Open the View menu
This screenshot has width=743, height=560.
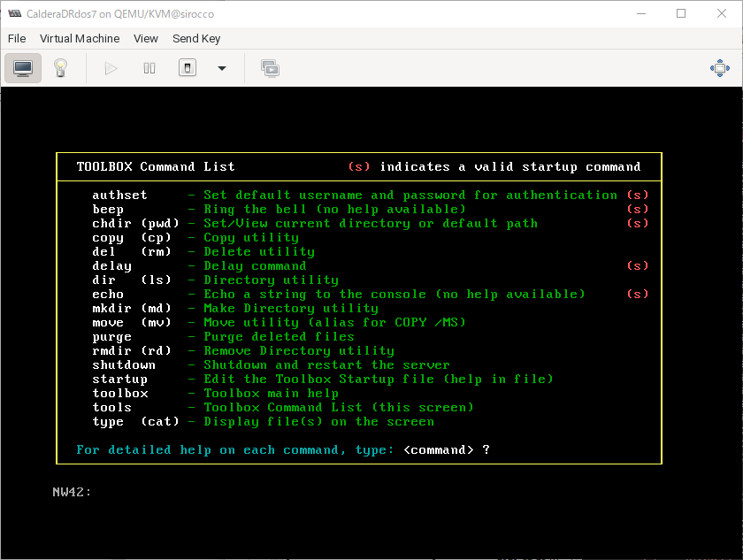tap(145, 38)
